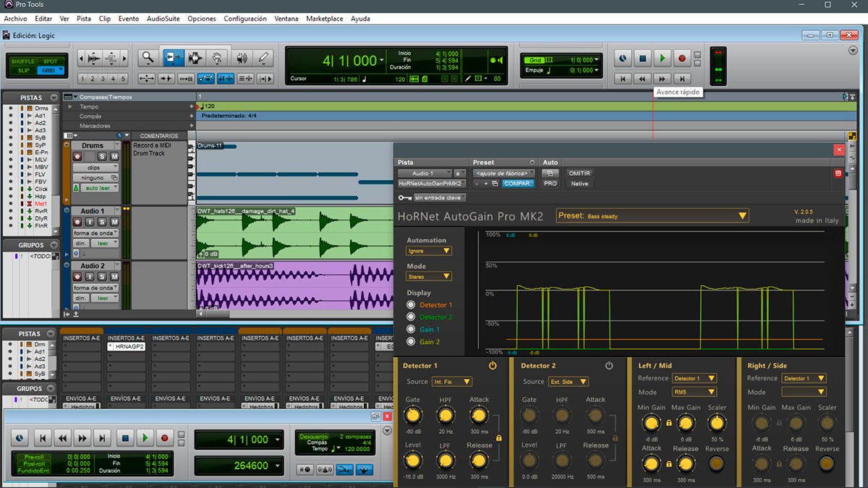Adjust Detector 1 Level knob
Viewport: 868px width, 488px height.
pos(412,461)
